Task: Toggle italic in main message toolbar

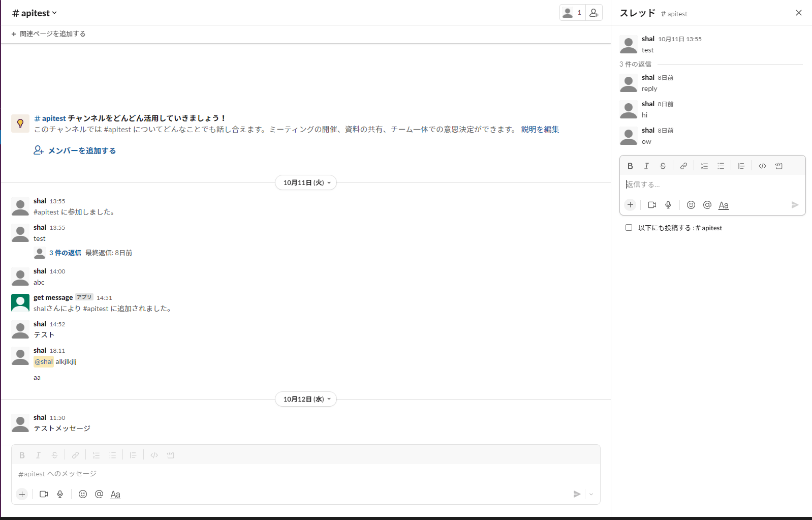Action: [x=38, y=455]
